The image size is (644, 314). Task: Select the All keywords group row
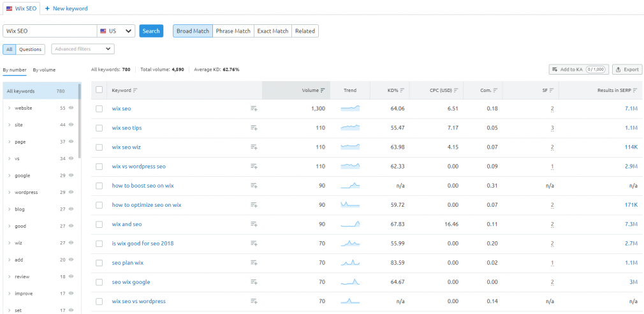[x=40, y=91]
